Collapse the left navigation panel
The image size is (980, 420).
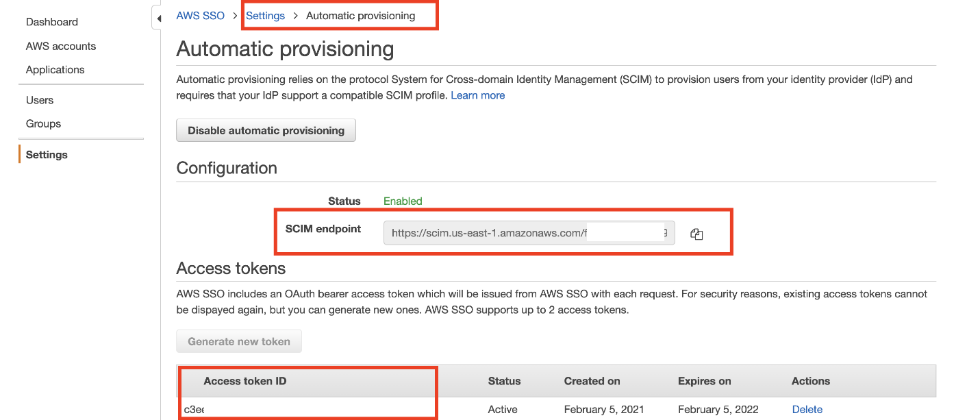pyautogui.click(x=158, y=18)
